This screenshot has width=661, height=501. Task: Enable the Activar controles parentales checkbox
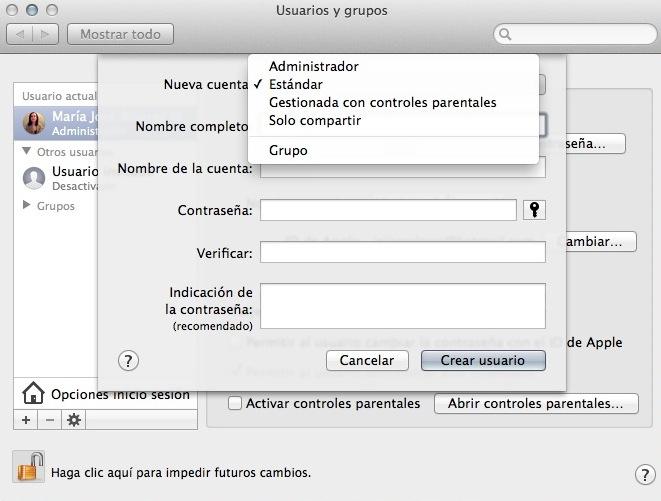tap(234, 404)
